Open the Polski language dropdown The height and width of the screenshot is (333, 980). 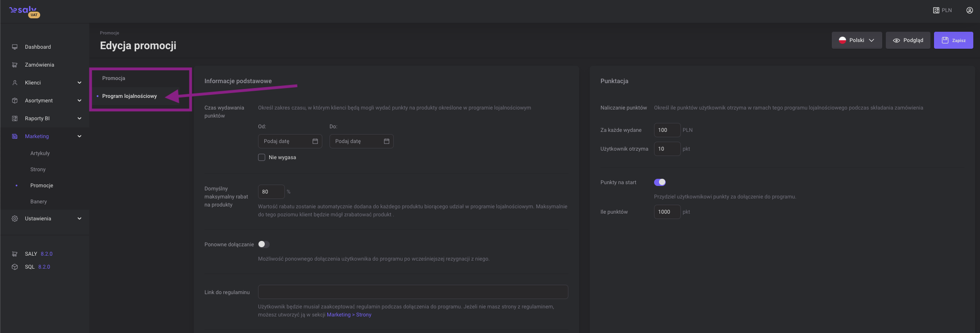[856, 40]
